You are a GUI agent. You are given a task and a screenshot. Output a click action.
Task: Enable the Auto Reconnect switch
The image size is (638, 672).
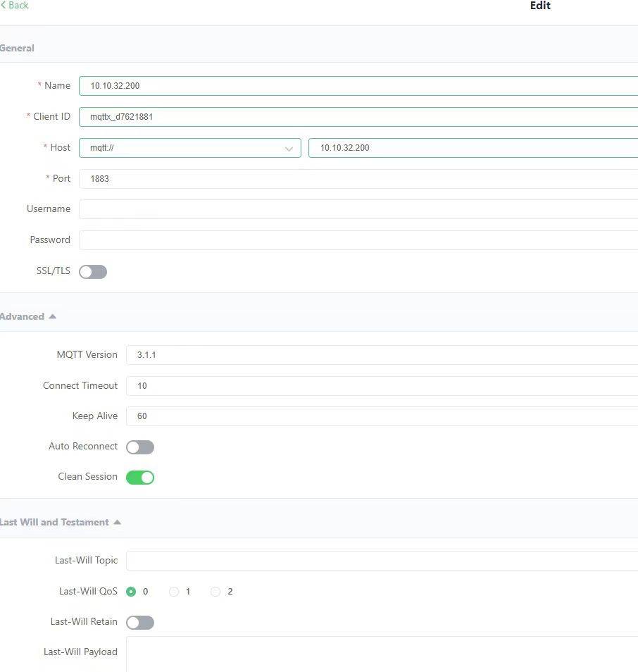(x=140, y=447)
